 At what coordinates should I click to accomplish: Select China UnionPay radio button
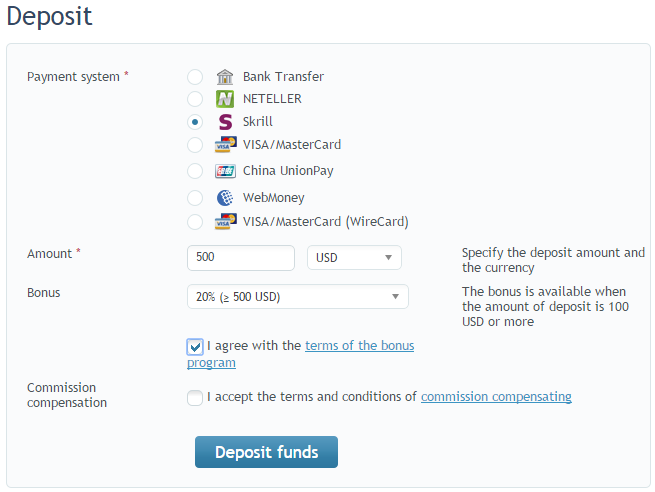click(x=195, y=171)
